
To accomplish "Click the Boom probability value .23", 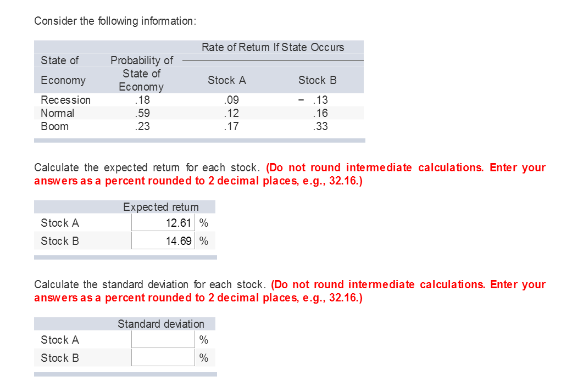I will [x=142, y=126].
